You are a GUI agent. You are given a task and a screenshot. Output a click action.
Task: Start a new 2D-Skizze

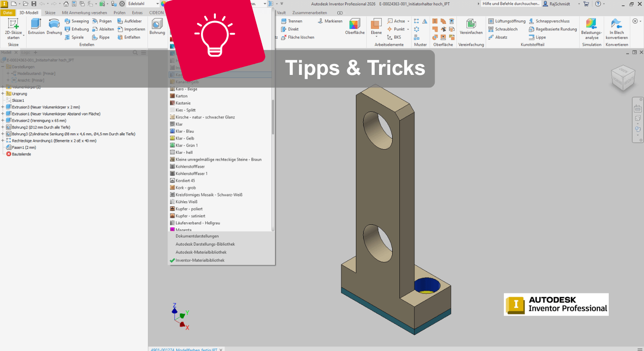(13, 29)
